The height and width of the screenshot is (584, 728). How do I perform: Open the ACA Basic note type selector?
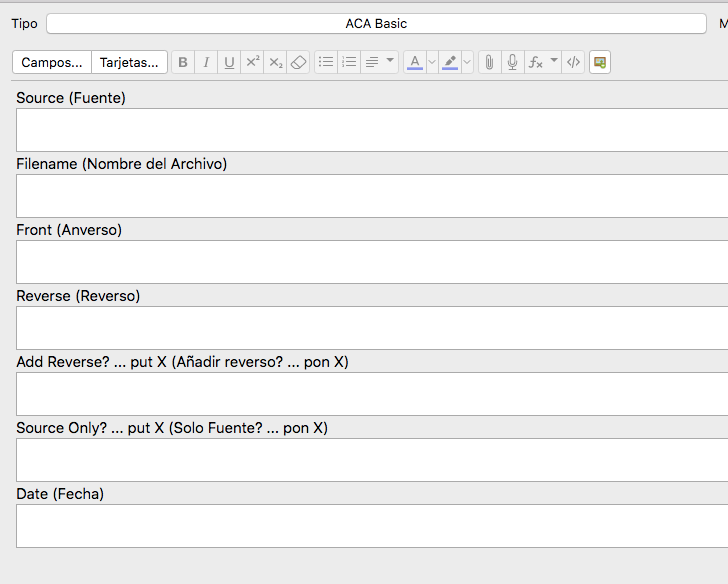tap(376, 23)
